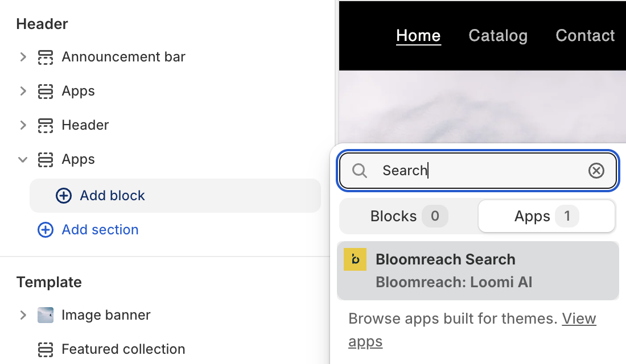626x364 pixels.
Task: Click the Header section icon
Action: coord(46,125)
